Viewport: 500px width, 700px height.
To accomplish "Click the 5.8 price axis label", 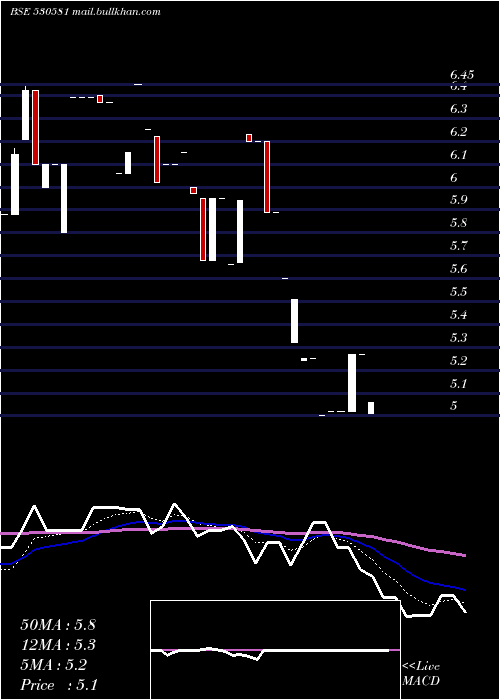I will [458, 222].
